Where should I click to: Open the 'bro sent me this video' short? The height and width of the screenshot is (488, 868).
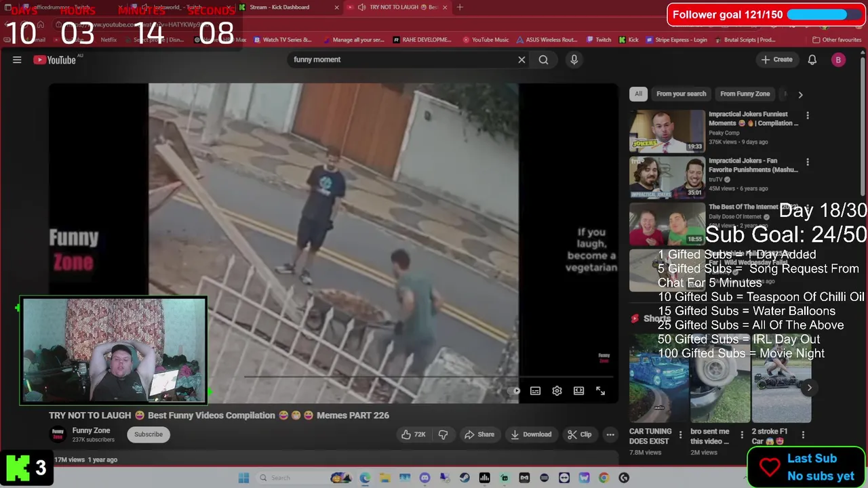[x=720, y=378]
